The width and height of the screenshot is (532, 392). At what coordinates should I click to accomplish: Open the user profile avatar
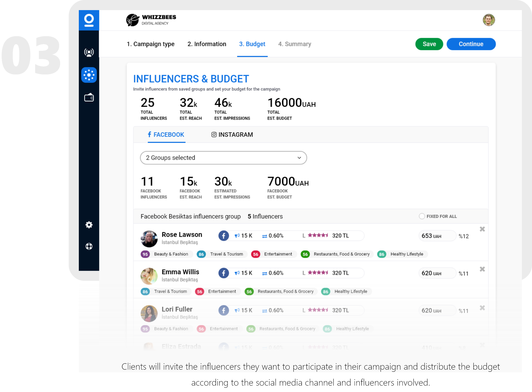pos(489,20)
